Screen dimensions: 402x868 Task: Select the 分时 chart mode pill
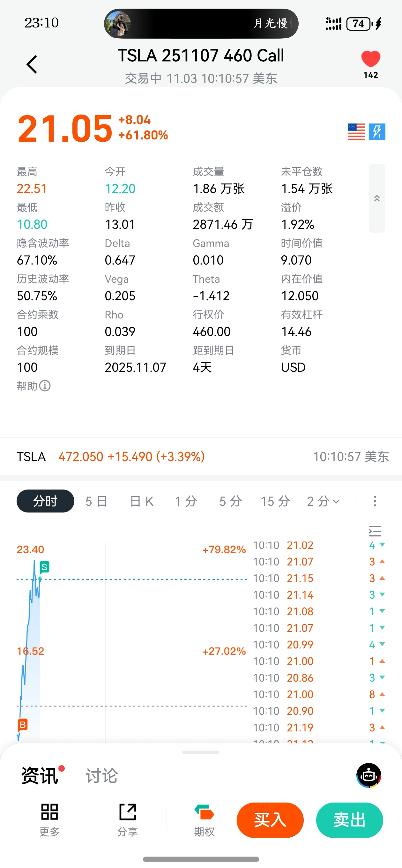click(x=45, y=501)
